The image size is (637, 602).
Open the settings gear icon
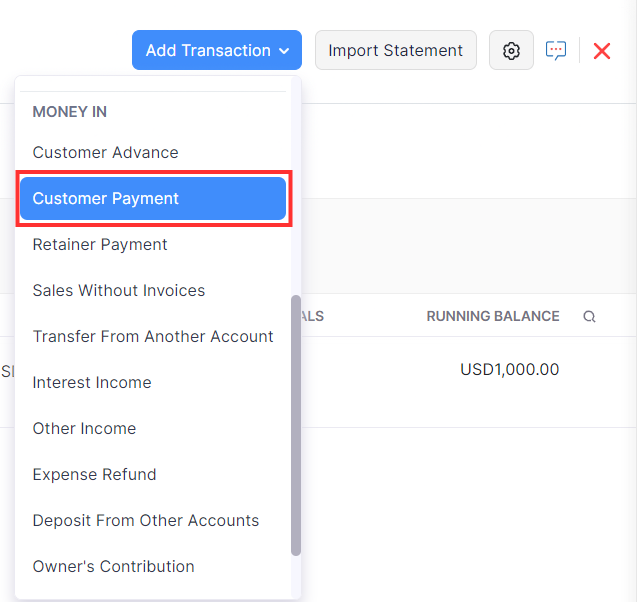click(511, 50)
